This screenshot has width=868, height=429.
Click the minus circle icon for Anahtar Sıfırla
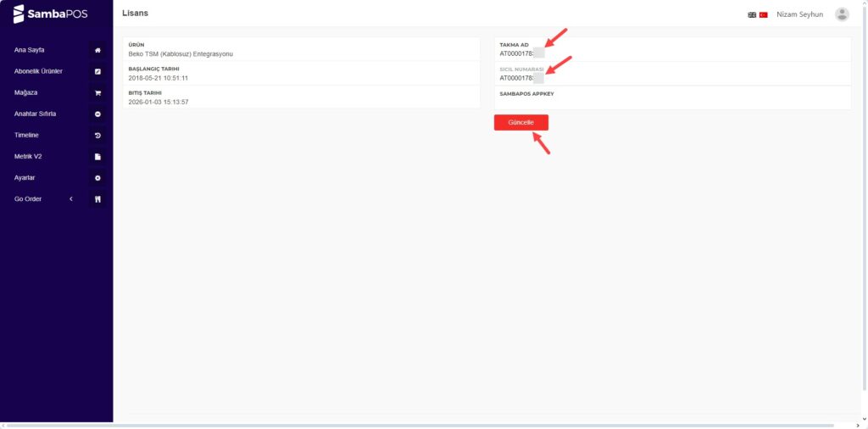tap(97, 114)
